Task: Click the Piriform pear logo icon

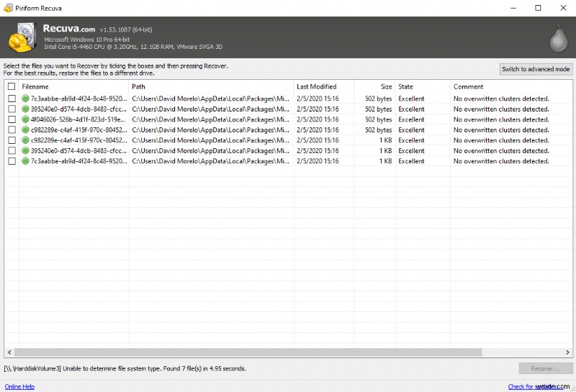Action: [559, 38]
